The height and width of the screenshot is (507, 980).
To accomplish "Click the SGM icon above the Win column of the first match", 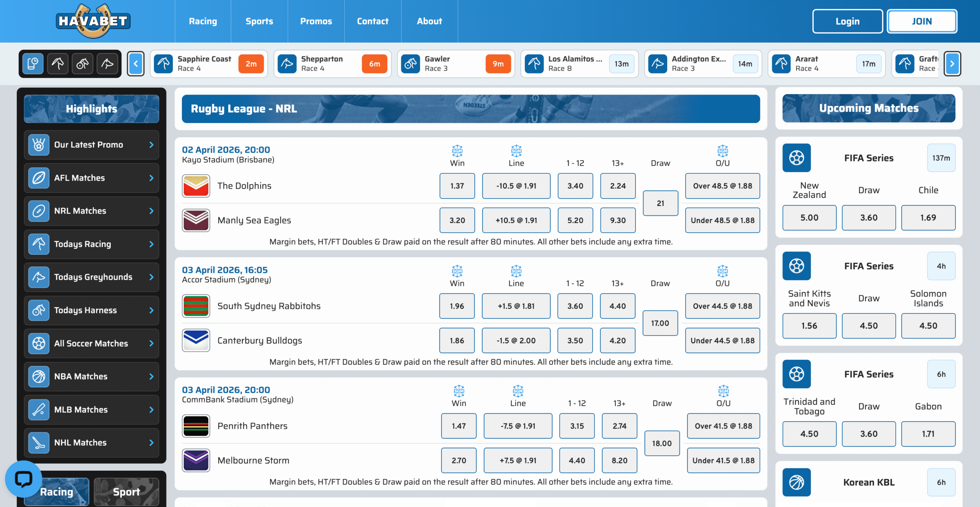I will click(457, 151).
